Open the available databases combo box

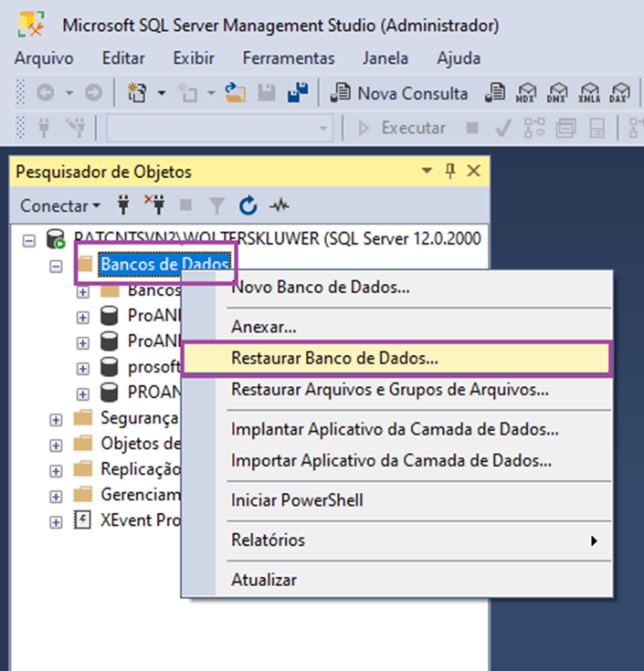point(219,128)
